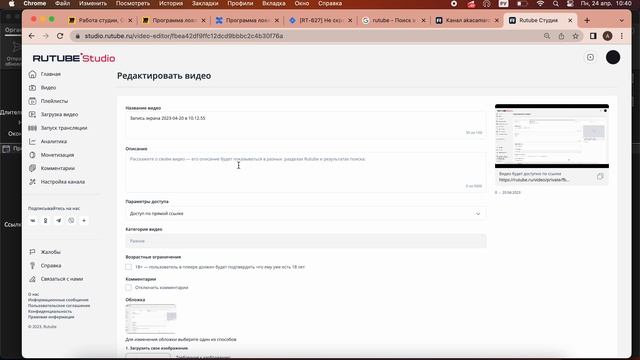Image resolution: width=640 pixels, height=360 pixels.
Task: Open Пользовательское соглашение link
Action: [x=59, y=306]
